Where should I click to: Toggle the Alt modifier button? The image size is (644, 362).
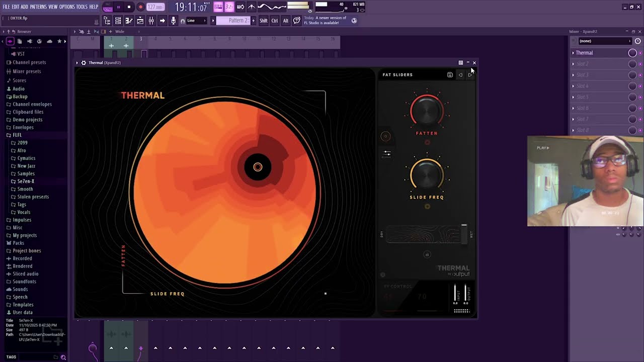(286, 21)
